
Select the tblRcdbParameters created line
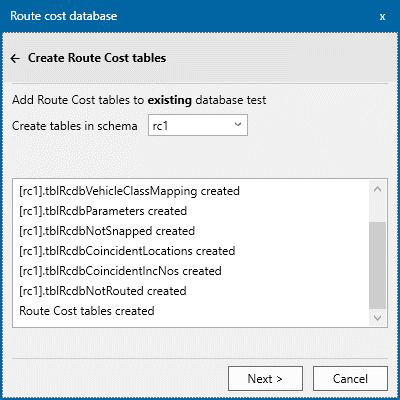pyautogui.click(x=103, y=211)
